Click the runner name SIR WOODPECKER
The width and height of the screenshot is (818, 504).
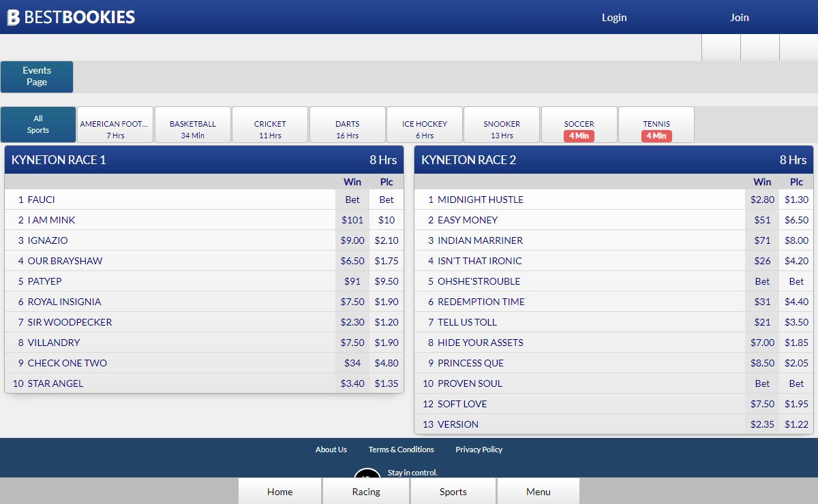[70, 322]
